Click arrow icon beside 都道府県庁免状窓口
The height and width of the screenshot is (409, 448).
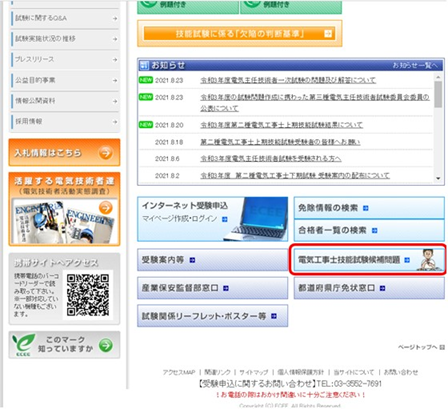point(382,288)
